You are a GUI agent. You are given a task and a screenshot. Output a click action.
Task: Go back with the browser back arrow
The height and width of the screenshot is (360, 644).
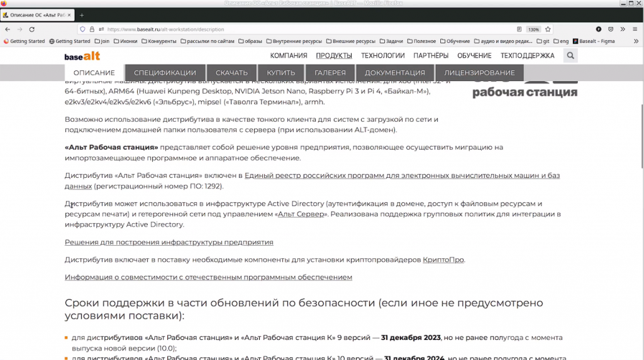[8, 29]
